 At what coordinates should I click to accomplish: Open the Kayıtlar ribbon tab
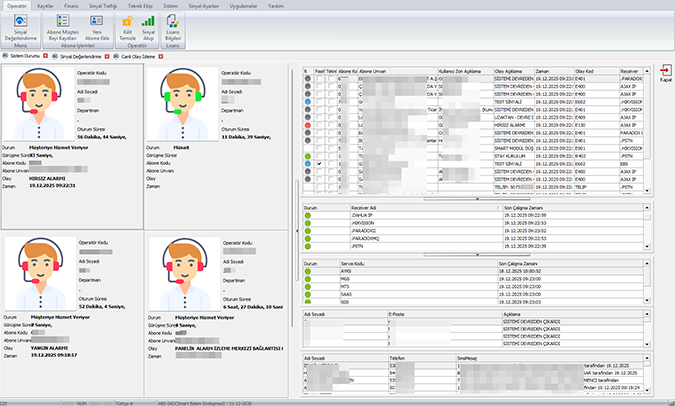(44, 5)
